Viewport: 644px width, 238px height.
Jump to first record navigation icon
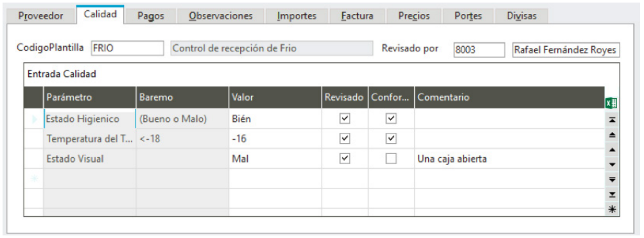612,119
